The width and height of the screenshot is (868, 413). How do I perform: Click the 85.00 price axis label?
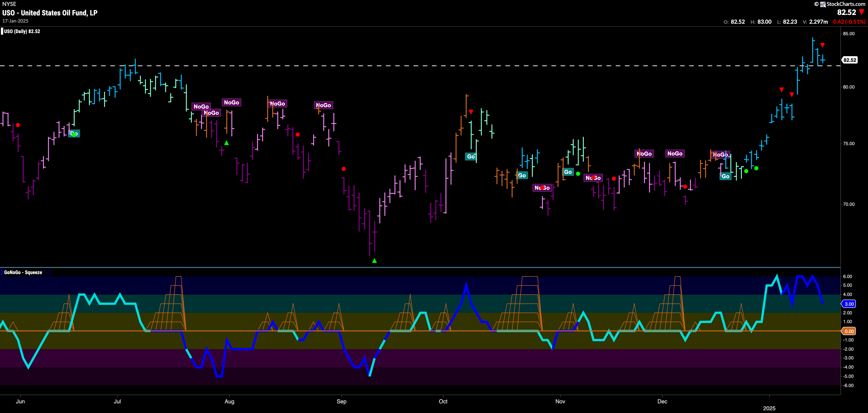[849, 34]
